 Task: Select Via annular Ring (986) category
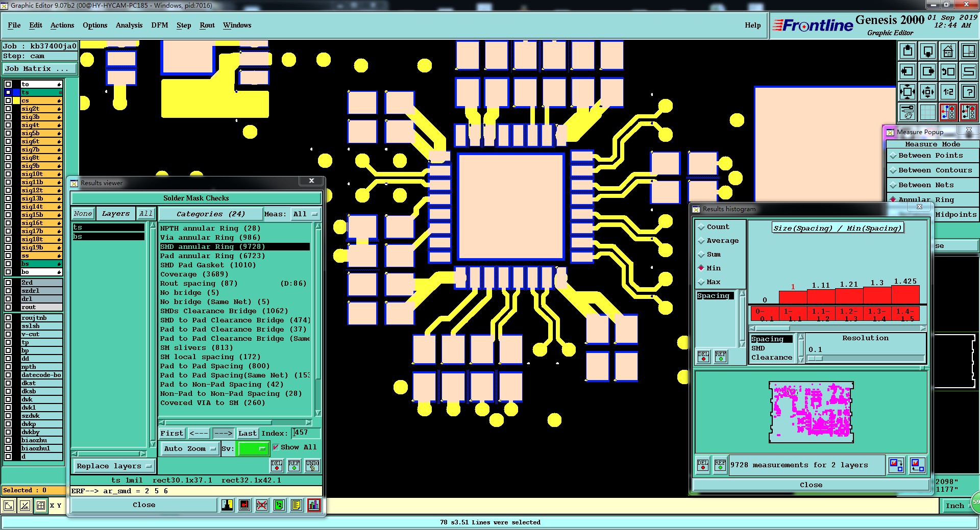point(235,238)
